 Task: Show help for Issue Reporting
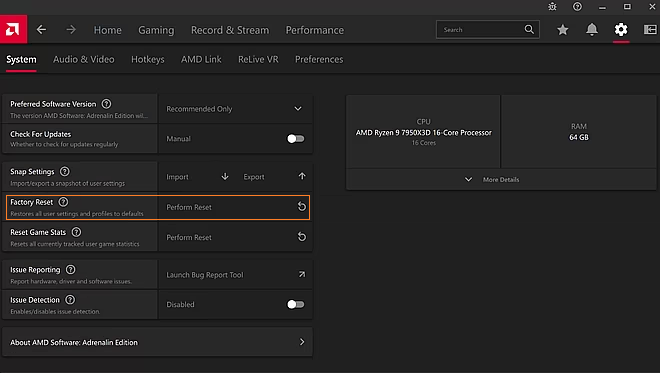coord(71,269)
